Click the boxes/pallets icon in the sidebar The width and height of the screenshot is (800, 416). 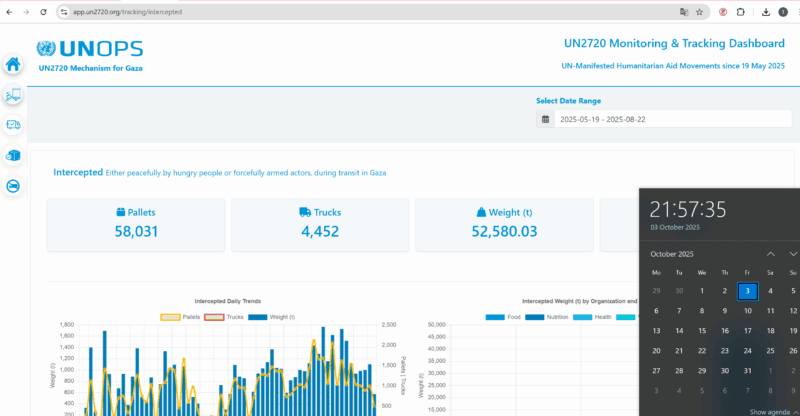(13, 156)
